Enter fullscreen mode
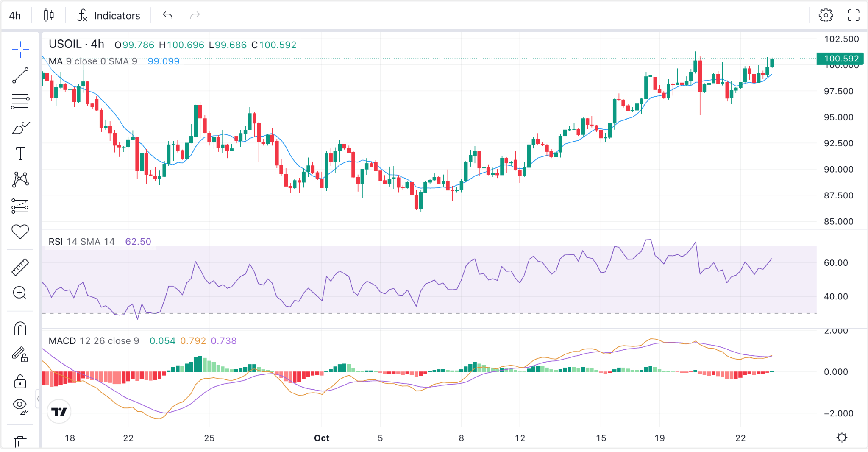 (853, 16)
